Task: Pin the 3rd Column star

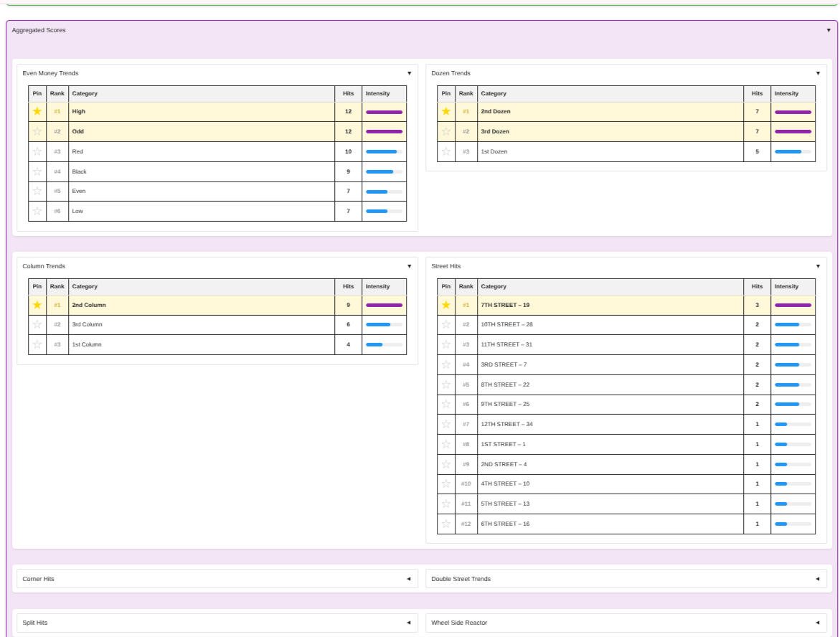Action: [37, 325]
